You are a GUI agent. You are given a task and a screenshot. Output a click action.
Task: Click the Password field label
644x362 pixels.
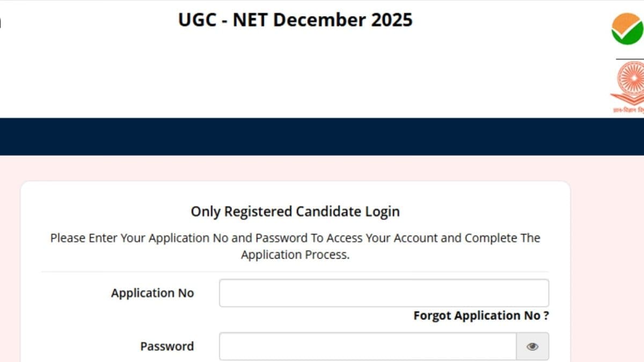pos(167,346)
